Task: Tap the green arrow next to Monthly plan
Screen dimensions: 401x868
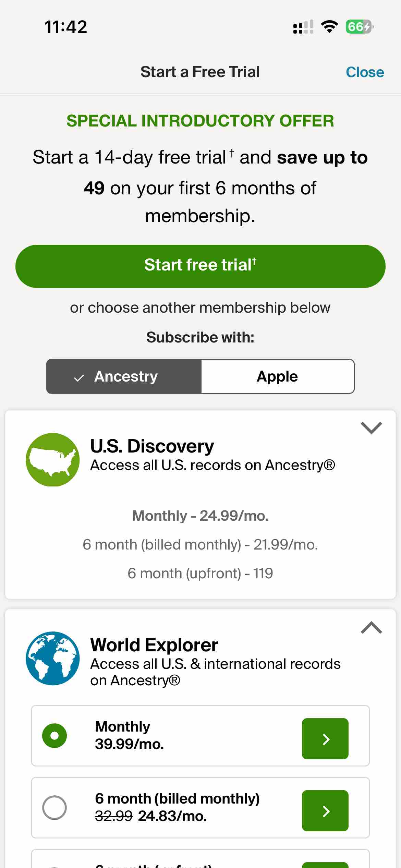Action: click(325, 738)
